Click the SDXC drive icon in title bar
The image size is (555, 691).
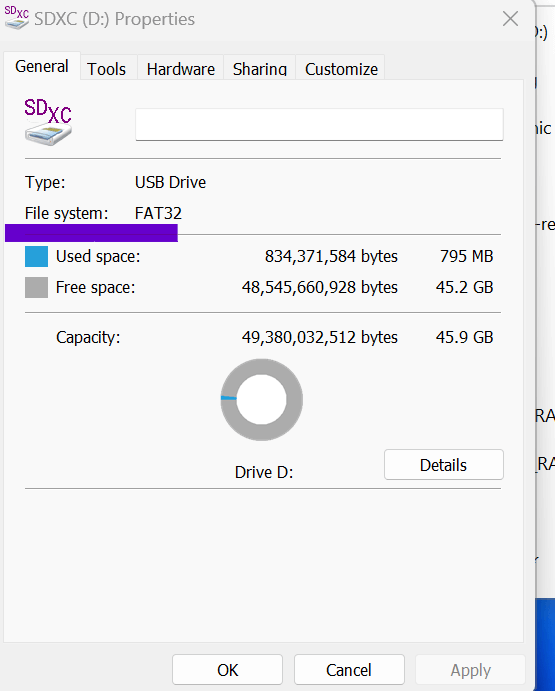click(16, 18)
